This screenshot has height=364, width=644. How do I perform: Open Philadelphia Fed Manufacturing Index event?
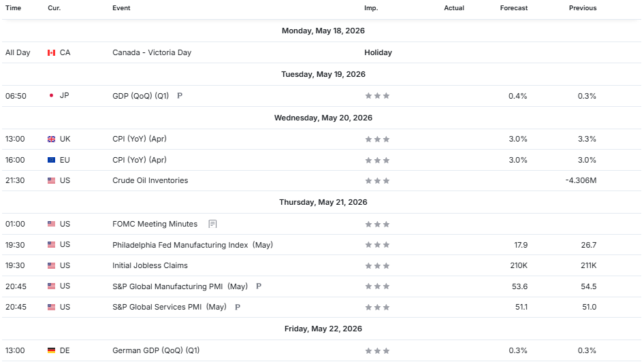(193, 245)
